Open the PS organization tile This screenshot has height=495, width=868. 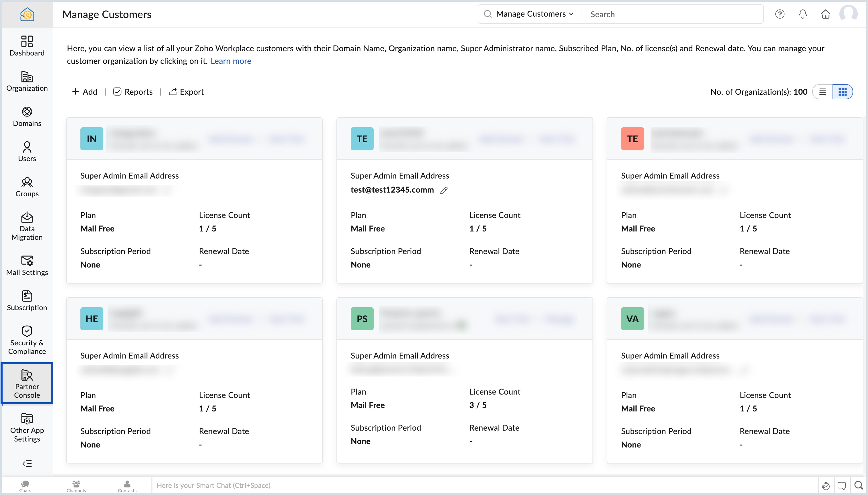[x=362, y=318]
